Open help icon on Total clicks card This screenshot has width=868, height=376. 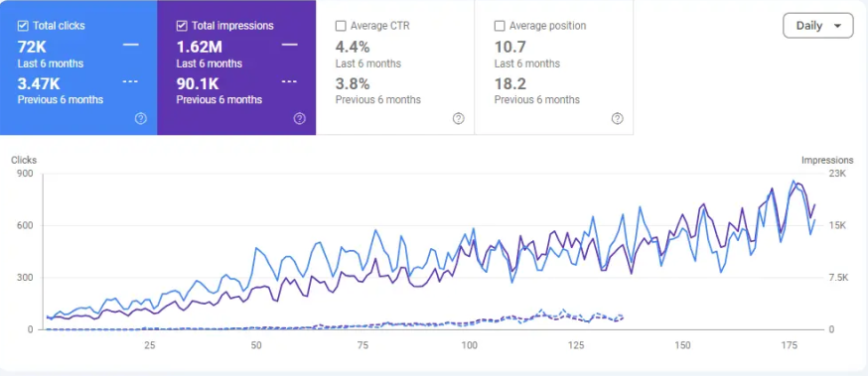point(141,118)
